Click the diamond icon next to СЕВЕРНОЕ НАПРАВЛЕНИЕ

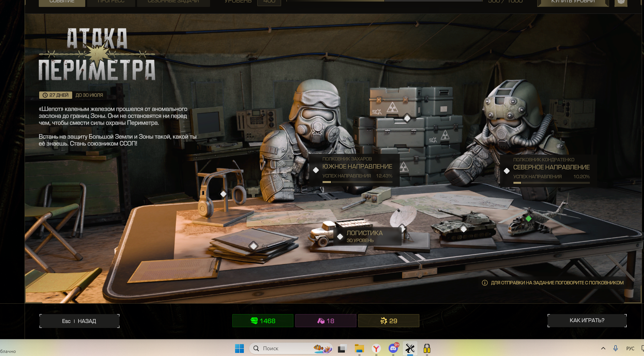point(507,171)
